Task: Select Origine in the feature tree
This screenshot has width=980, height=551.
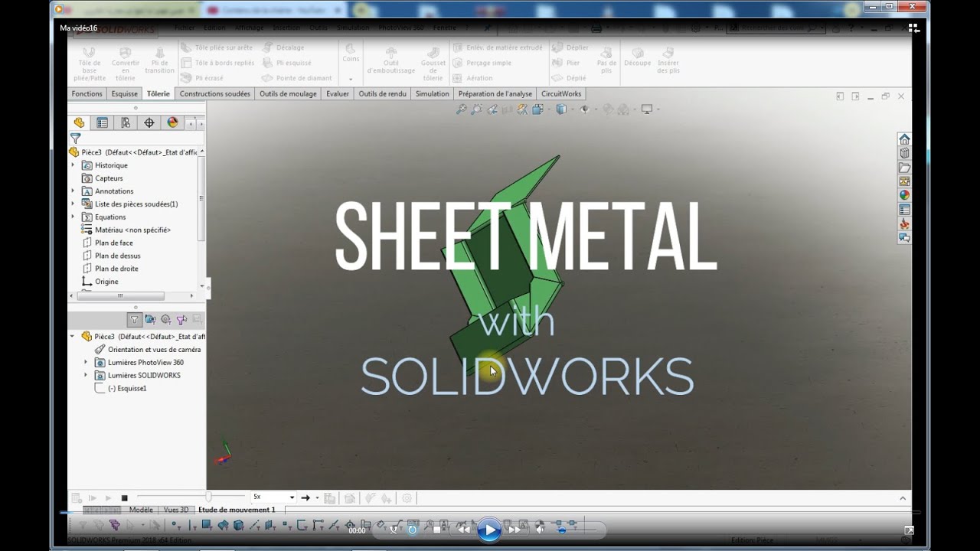Action: tap(100, 282)
